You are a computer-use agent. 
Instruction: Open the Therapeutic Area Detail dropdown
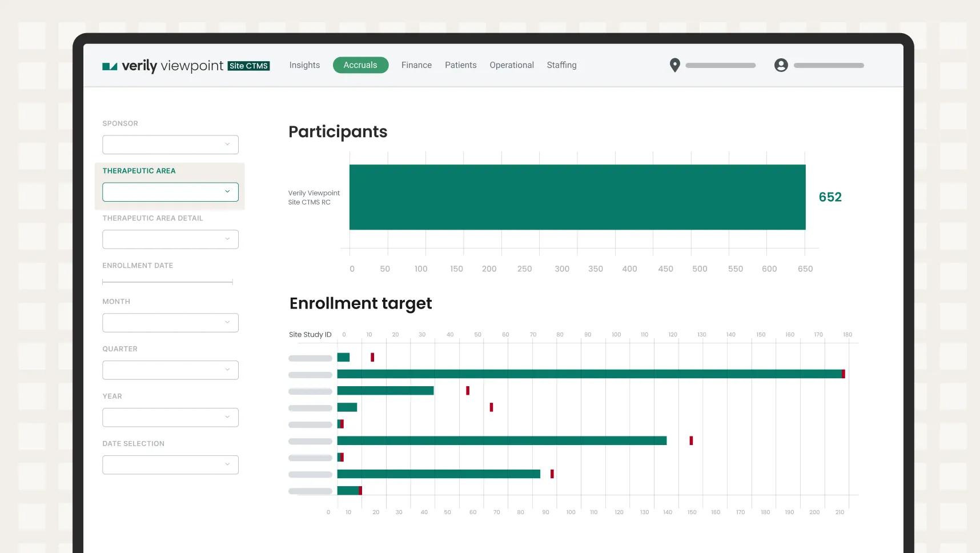click(x=170, y=239)
